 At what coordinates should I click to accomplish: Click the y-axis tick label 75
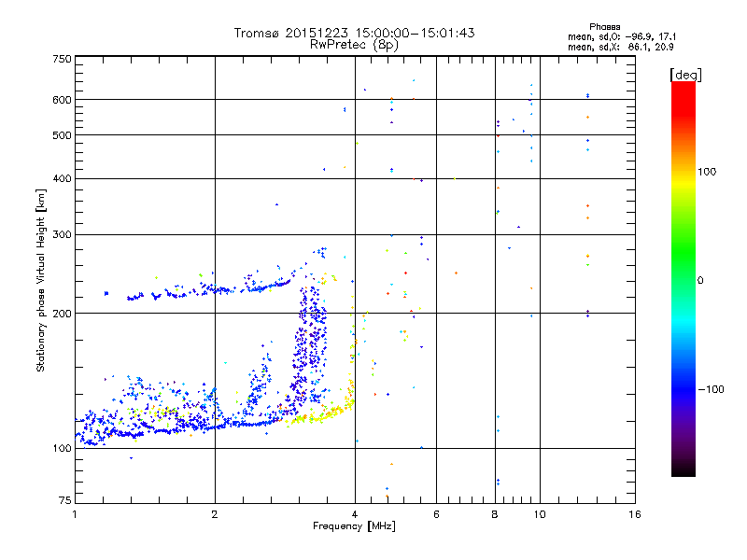click(x=65, y=500)
